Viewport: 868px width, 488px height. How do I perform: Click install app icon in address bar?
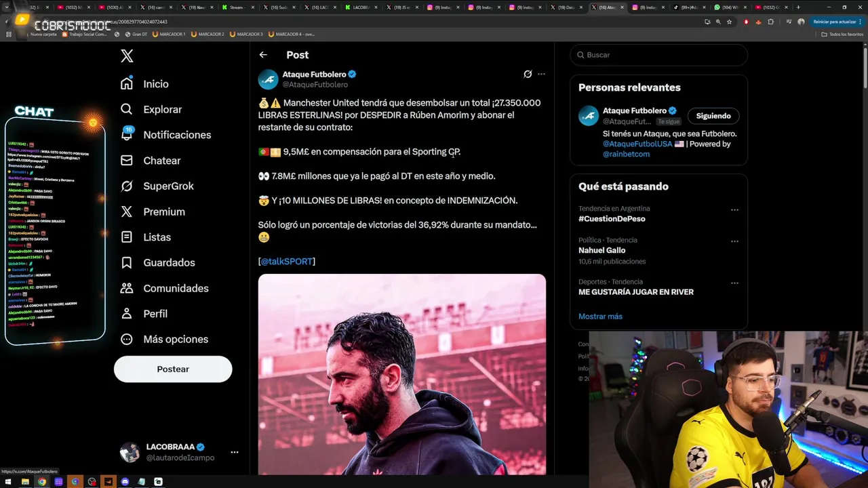point(707,22)
